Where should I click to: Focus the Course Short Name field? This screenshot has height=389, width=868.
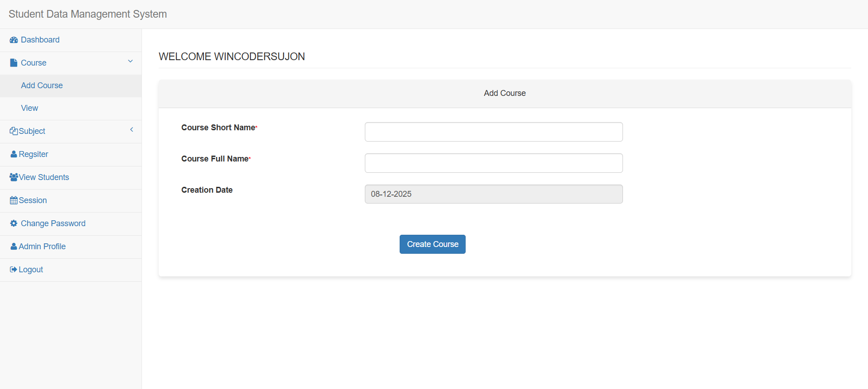pyautogui.click(x=494, y=132)
